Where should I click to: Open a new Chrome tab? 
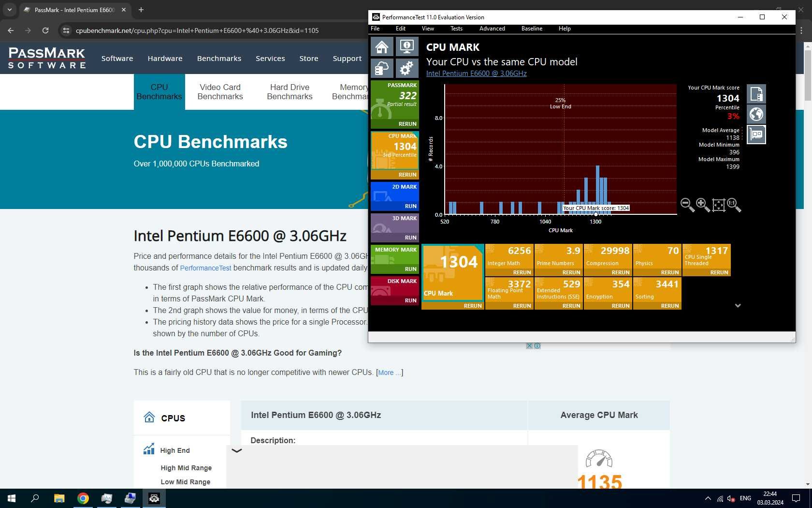click(141, 10)
